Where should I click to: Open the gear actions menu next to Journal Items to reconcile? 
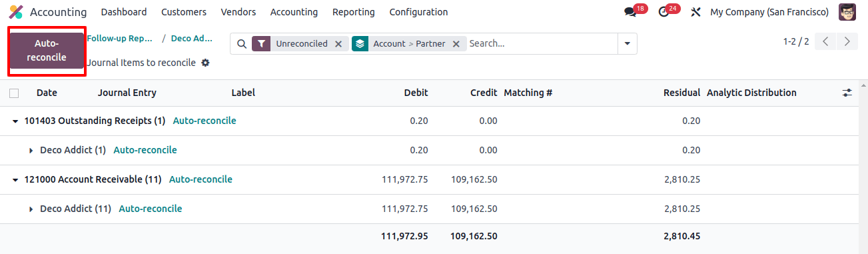[x=205, y=63]
